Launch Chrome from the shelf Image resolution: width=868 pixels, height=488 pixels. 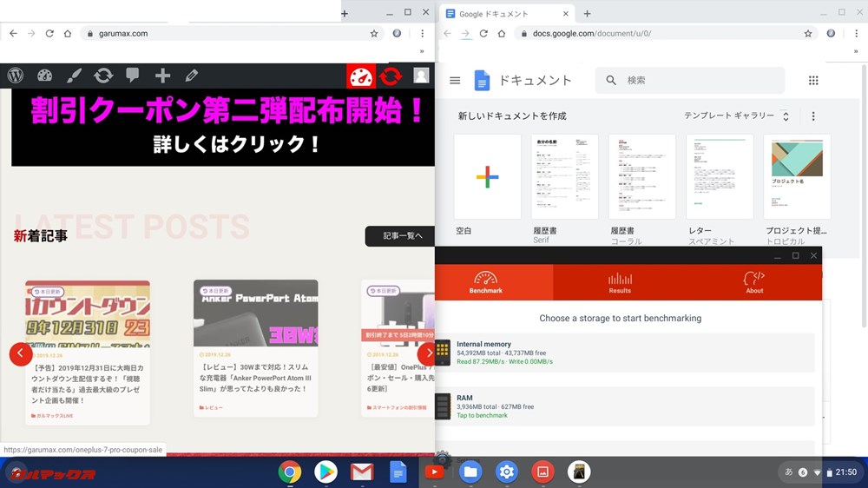290,472
